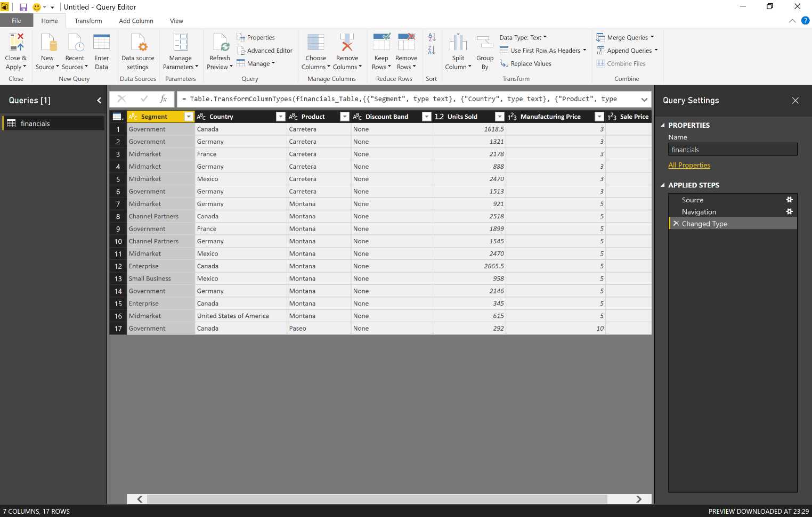Image resolution: width=812 pixels, height=517 pixels.
Task: Open the Advanced Editor
Action: click(x=265, y=51)
